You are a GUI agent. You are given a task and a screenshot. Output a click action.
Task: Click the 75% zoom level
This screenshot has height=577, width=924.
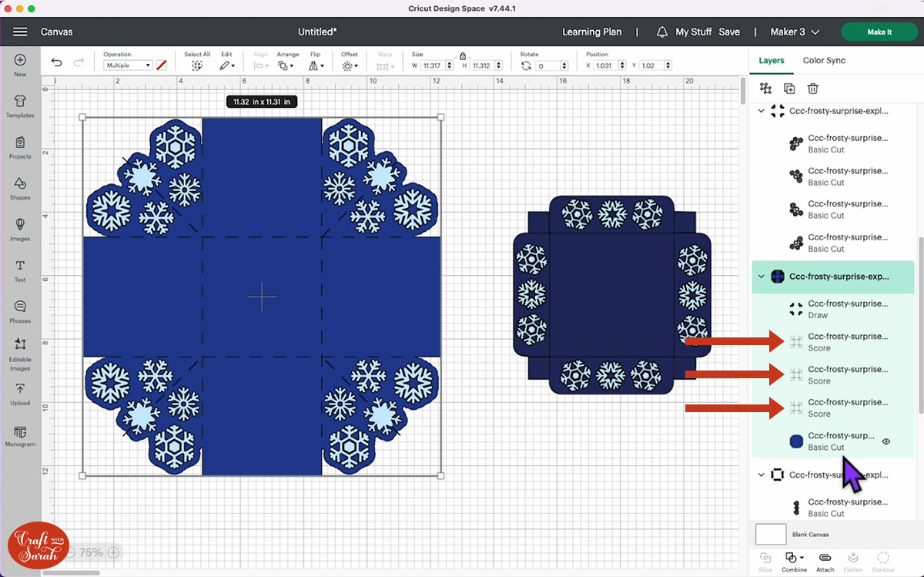pyautogui.click(x=92, y=552)
